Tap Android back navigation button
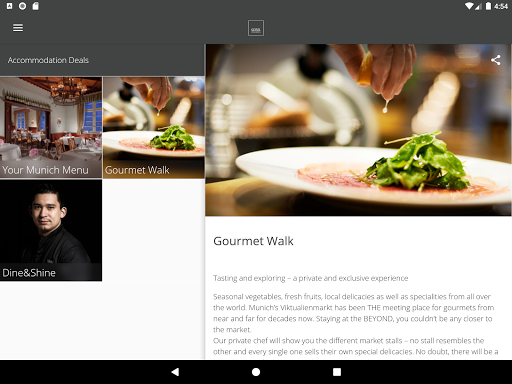This screenshot has width=512, height=384. [175, 372]
